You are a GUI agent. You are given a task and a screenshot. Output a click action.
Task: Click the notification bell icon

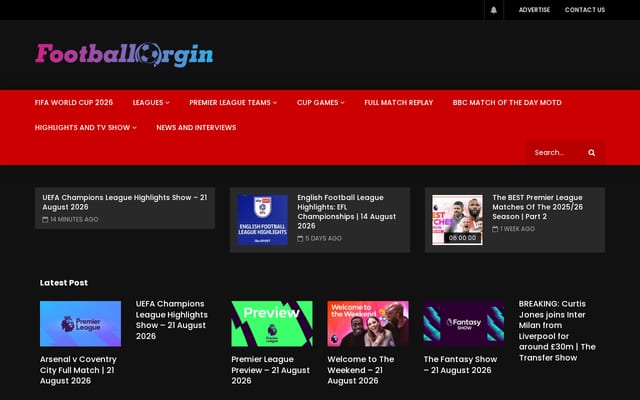[493, 10]
